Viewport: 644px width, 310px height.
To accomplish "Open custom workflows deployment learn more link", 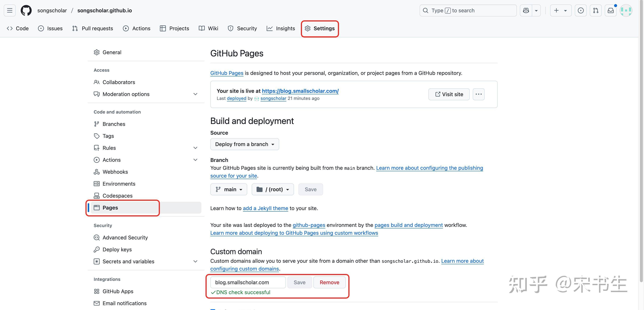I will tap(294, 233).
